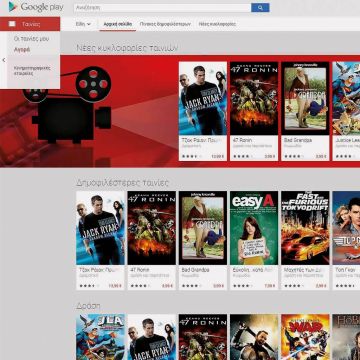
Task: Open Κινηματογραφικές εταιρείες sidebar link
Action: (x=32, y=70)
